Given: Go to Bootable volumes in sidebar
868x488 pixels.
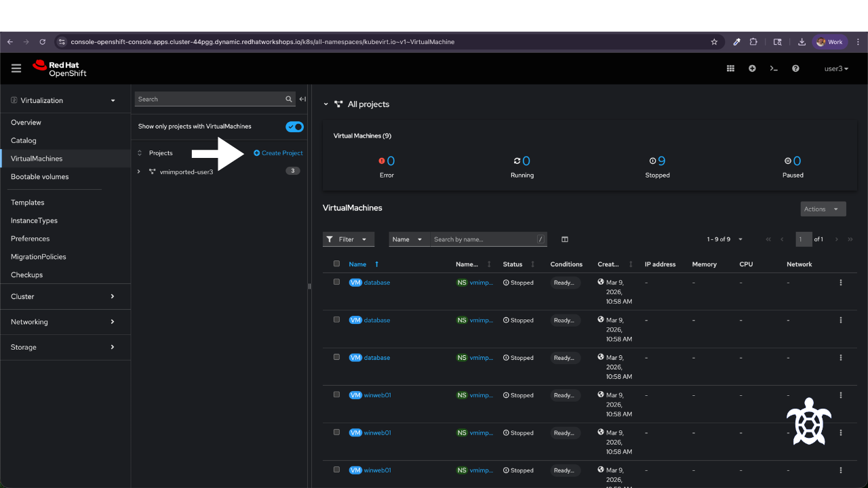Looking at the screenshot, I should click(39, 177).
